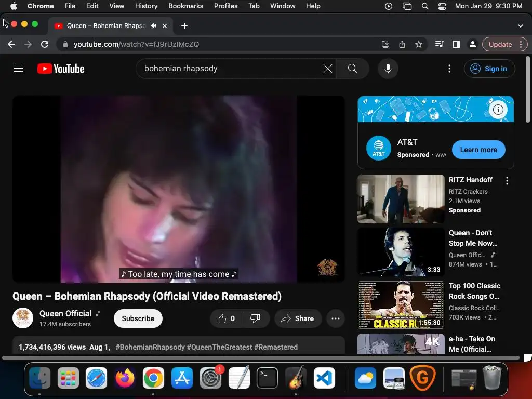View site information lock icon
The image size is (532, 399).
65,44
